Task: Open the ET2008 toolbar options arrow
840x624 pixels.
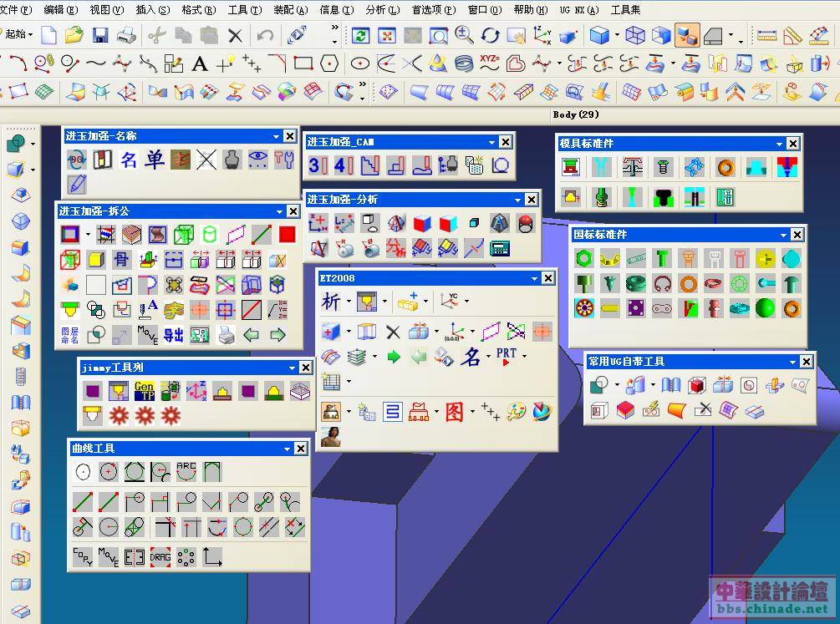Action: (534, 278)
